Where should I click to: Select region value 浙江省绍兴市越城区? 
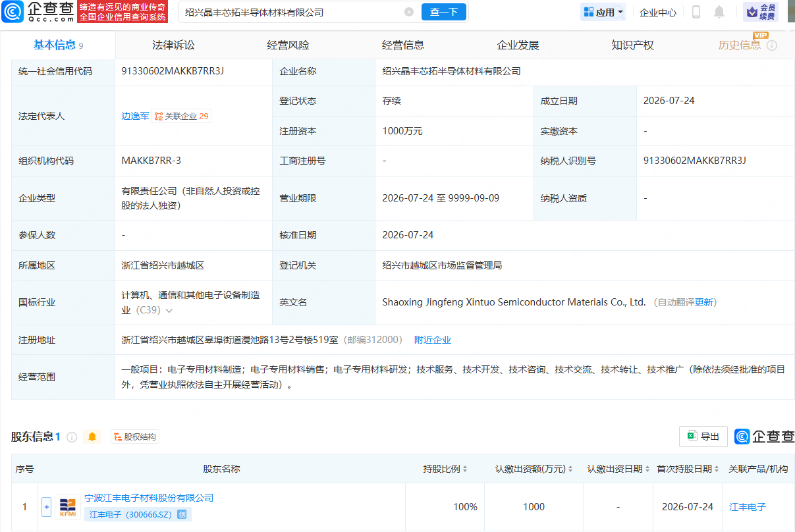pyautogui.click(x=163, y=265)
